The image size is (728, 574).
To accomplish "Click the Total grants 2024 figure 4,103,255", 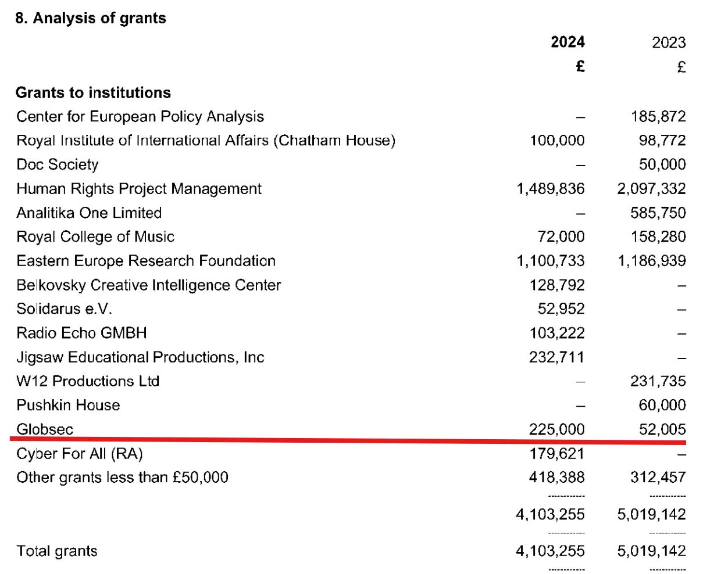I will coord(550,551).
